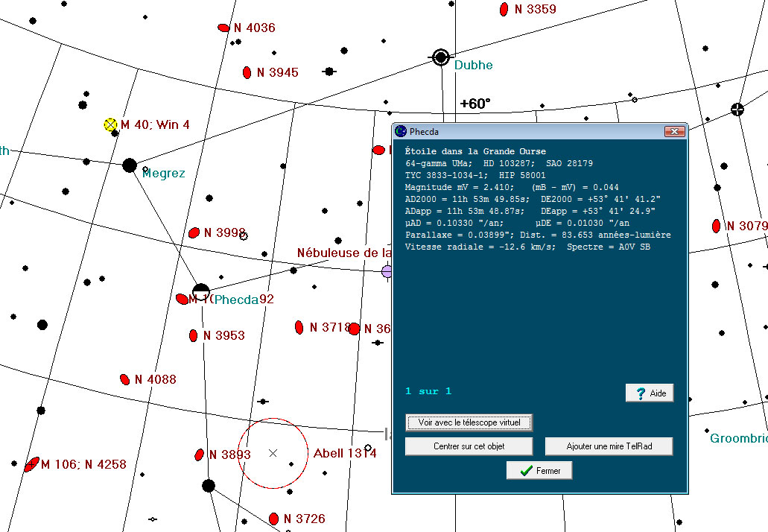
Task: Click the 'Abell 1314' label
Action: point(345,453)
